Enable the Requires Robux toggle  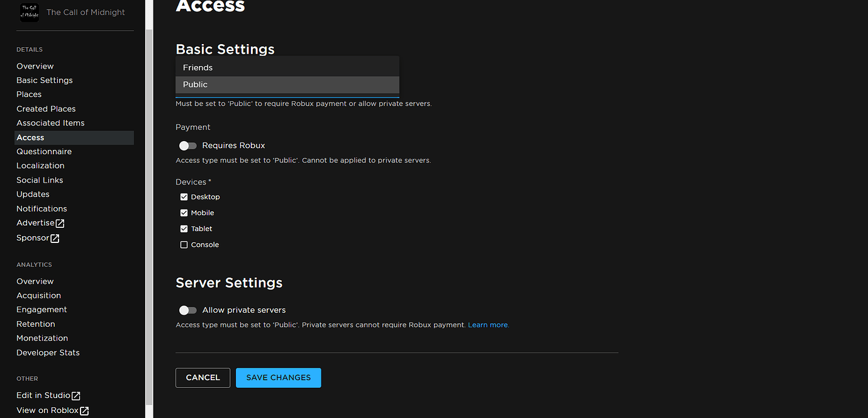click(x=187, y=145)
